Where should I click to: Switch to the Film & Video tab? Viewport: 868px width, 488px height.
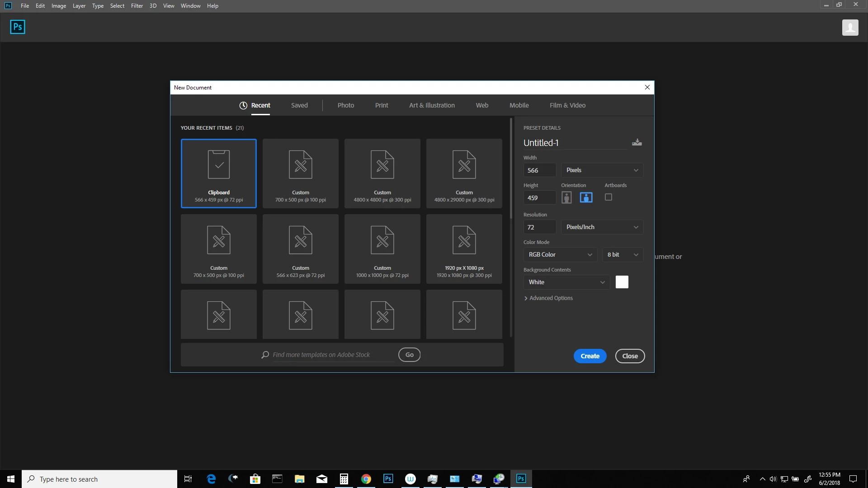567,105
